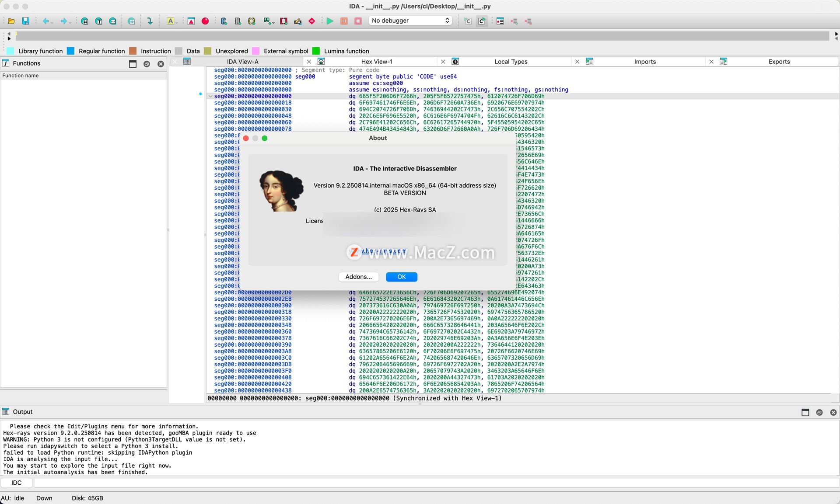
Task: Click the IDA lady portrait in About dialog
Action: 281,191
